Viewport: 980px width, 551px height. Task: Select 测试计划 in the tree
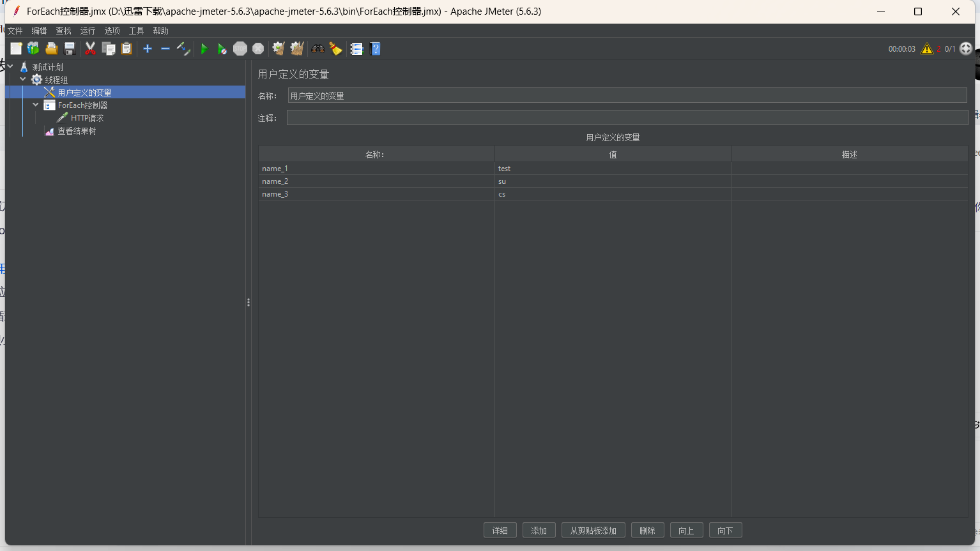coord(48,67)
